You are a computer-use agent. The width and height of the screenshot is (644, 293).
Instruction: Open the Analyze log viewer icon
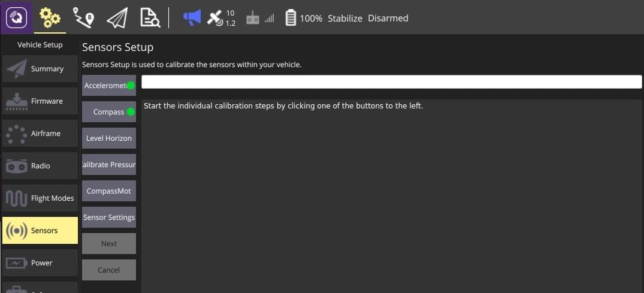click(150, 18)
